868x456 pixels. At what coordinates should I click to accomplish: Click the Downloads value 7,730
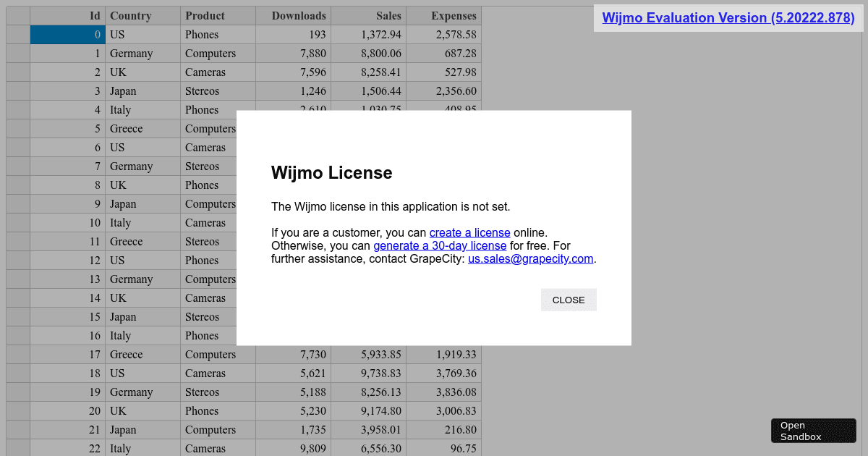tap(294, 355)
